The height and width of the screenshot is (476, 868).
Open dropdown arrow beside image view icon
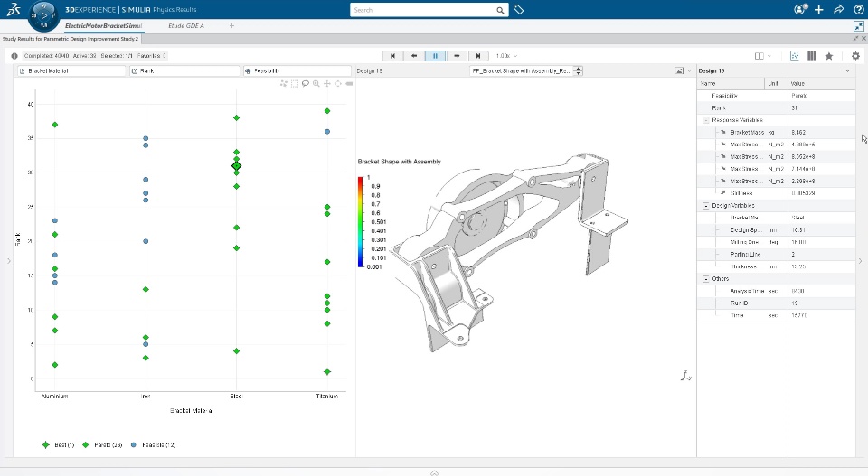[x=689, y=70]
